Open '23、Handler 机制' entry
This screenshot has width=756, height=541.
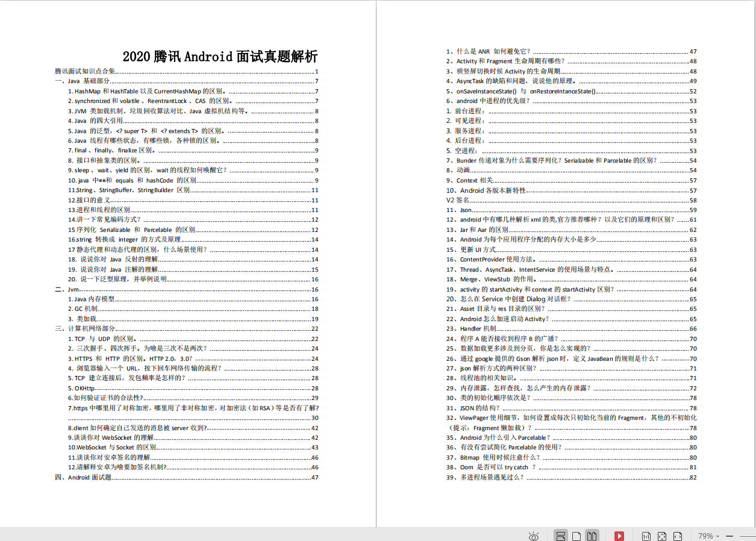click(x=572, y=329)
